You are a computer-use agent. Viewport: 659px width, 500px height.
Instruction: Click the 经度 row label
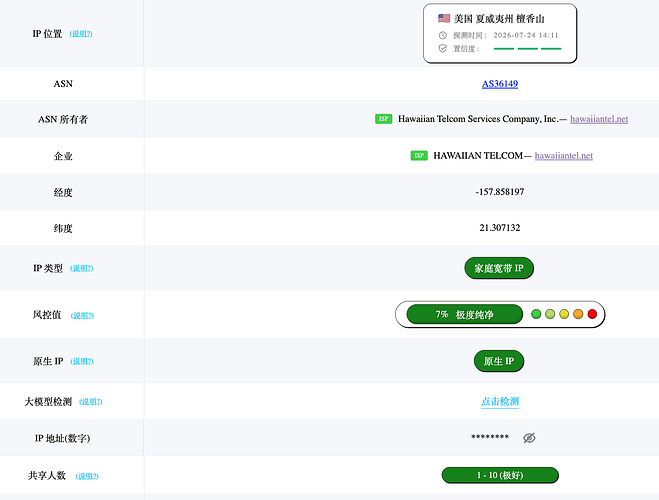(x=63, y=192)
